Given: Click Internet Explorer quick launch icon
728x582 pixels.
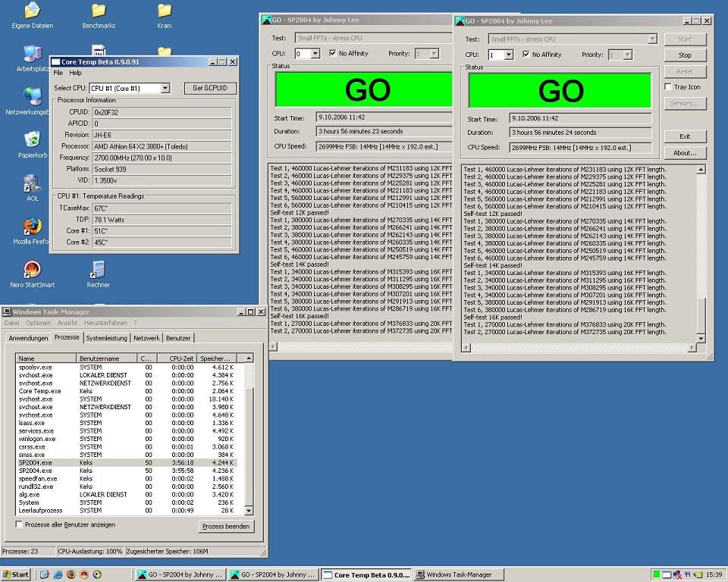Looking at the screenshot, I should 58,574.
